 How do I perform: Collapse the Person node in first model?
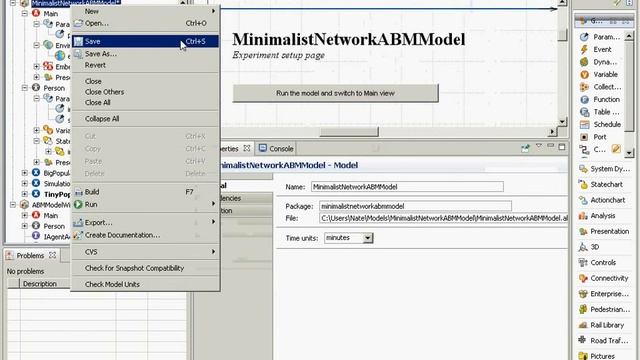pyautogui.click(x=25, y=87)
